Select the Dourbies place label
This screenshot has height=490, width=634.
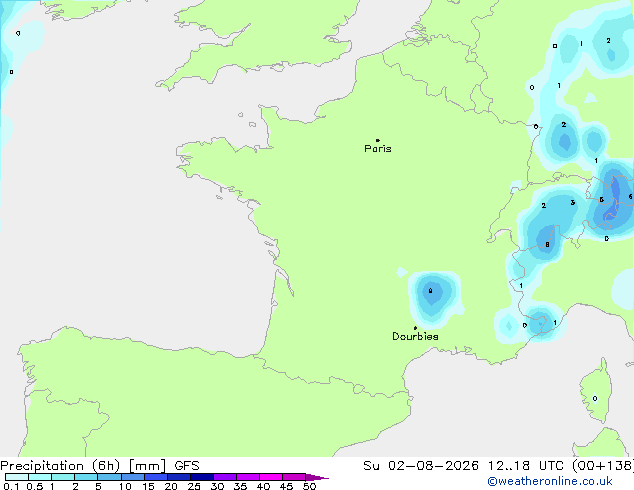(x=415, y=336)
